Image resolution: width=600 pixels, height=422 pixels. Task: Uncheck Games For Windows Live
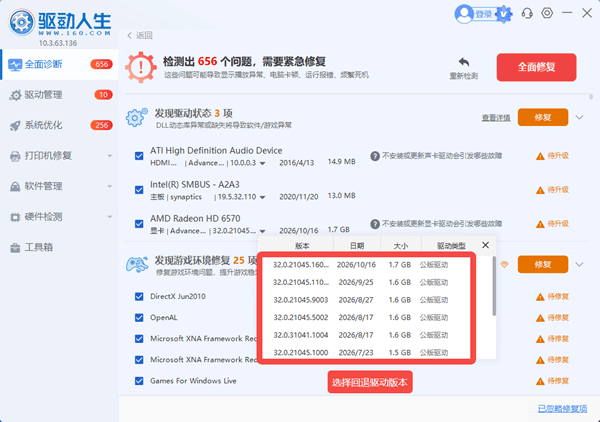coord(139,381)
